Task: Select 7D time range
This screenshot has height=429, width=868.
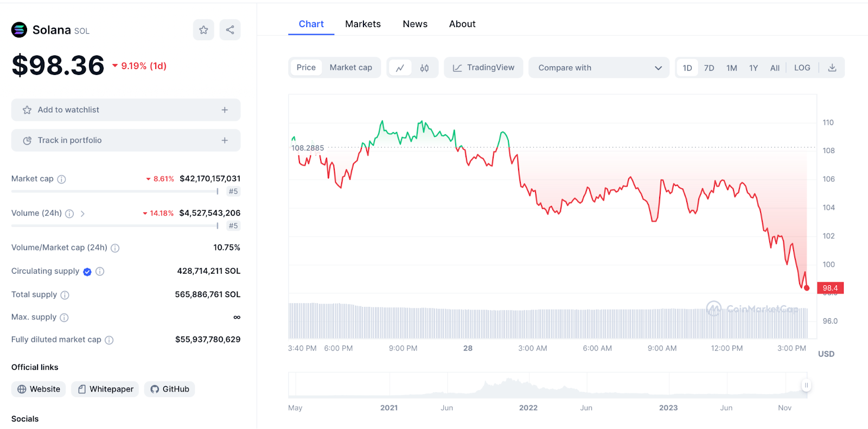Action: [709, 68]
